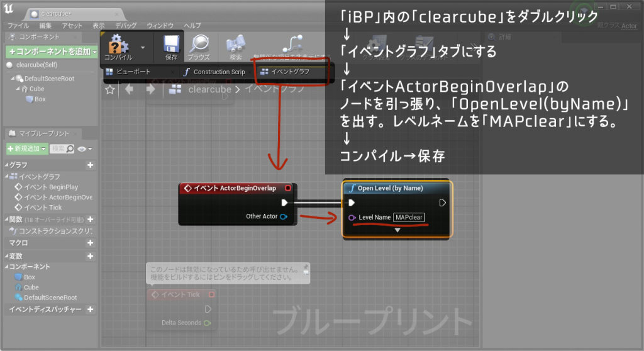This screenshot has width=644, height=351.
Task: Open the dropdown arrow next to Compile
Action: (x=143, y=47)
